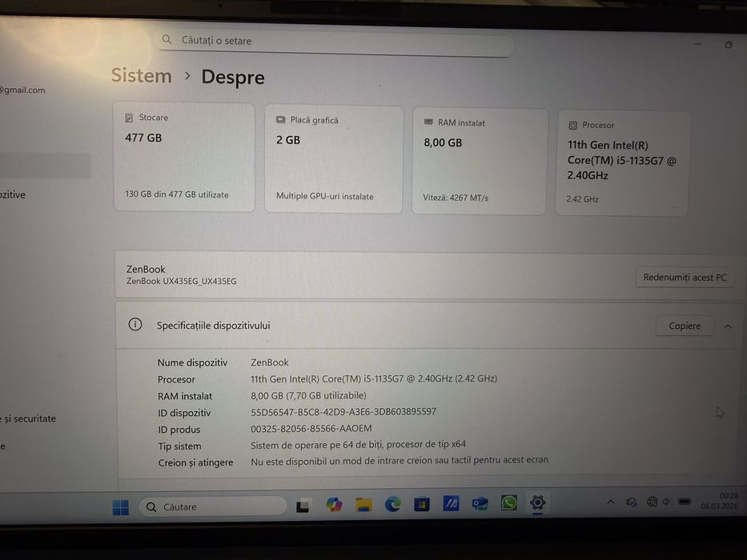Collapse the Specificațiile dispozitivului section
The width and height of the screenshot is (747, 560).
pos(728,326)
